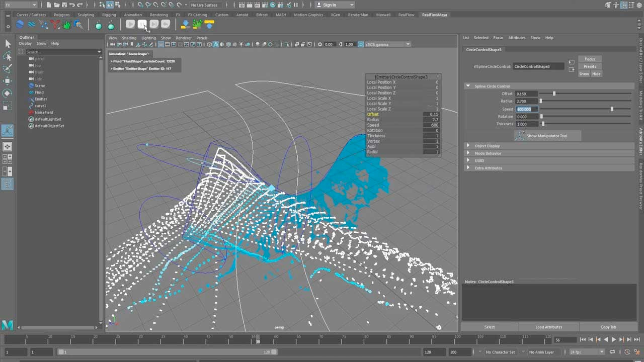Open the viewport Shading menu
Viewport: 644px width, 362px height.
pyautogui.click(x=129, y=38)
